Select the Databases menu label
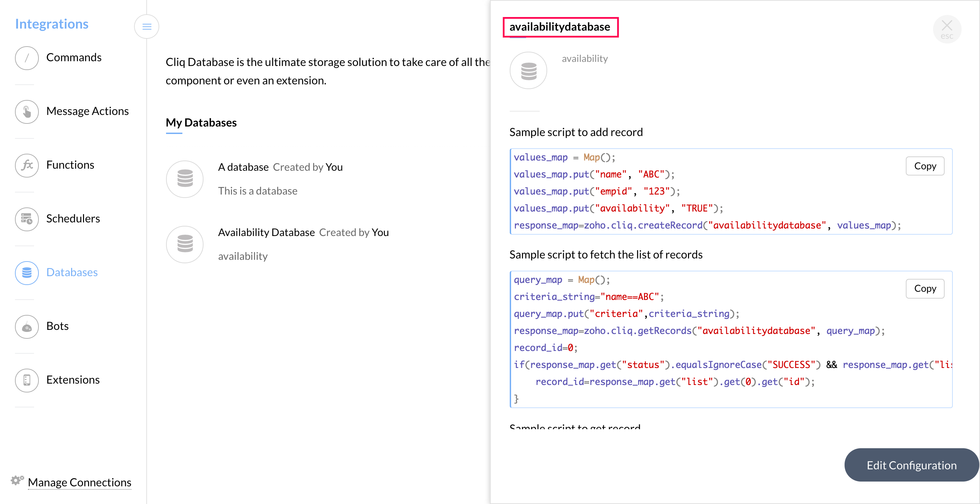 pyautogui.click(x=72, y=272)
